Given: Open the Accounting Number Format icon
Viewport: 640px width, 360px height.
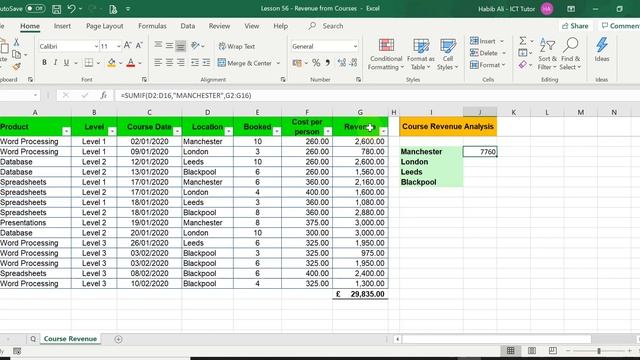Looking at the screenshot, I should (297, 63).
